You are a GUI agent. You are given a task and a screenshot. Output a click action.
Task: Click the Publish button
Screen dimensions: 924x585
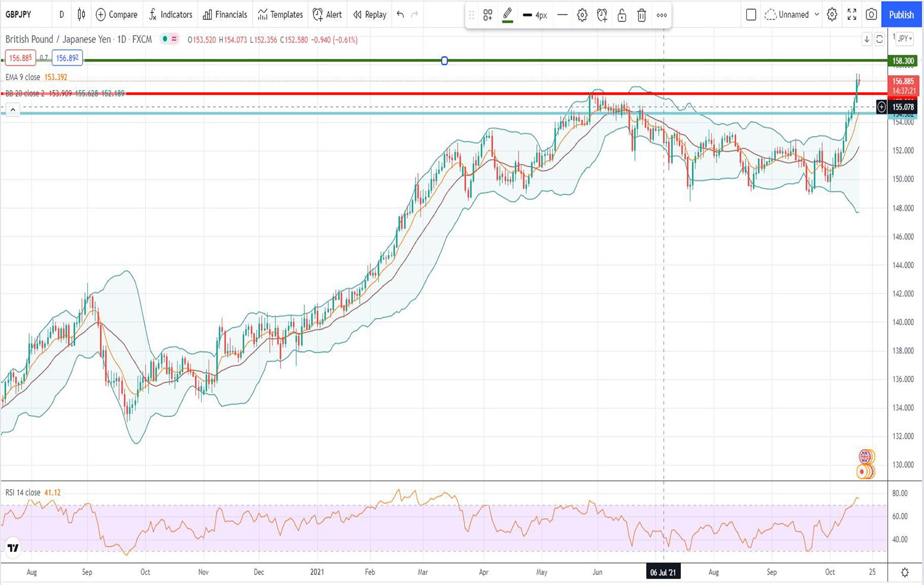901,15
